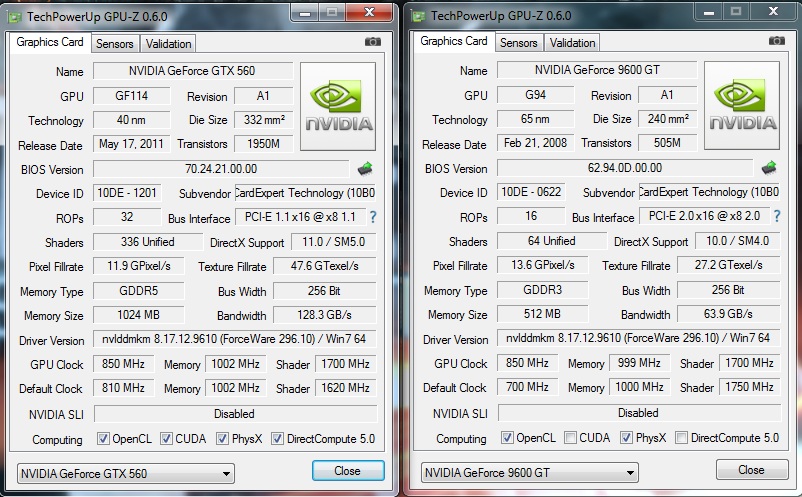This screenshot has width=802, height=497.
Task: Click the camera screenshot icon in GTX 560 window
Action: coord(372,41)
